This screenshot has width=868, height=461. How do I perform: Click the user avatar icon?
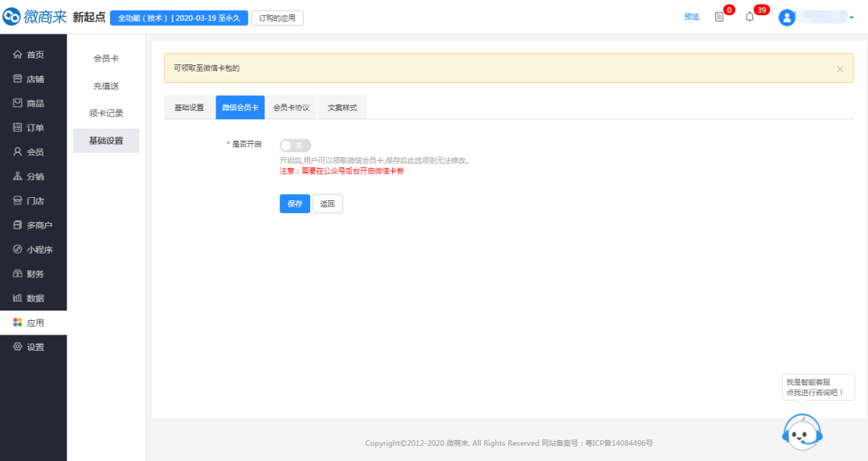(x=787, y=18)
